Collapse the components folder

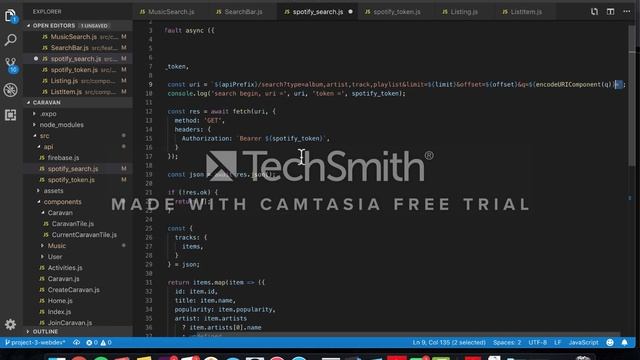pos(78,202)
